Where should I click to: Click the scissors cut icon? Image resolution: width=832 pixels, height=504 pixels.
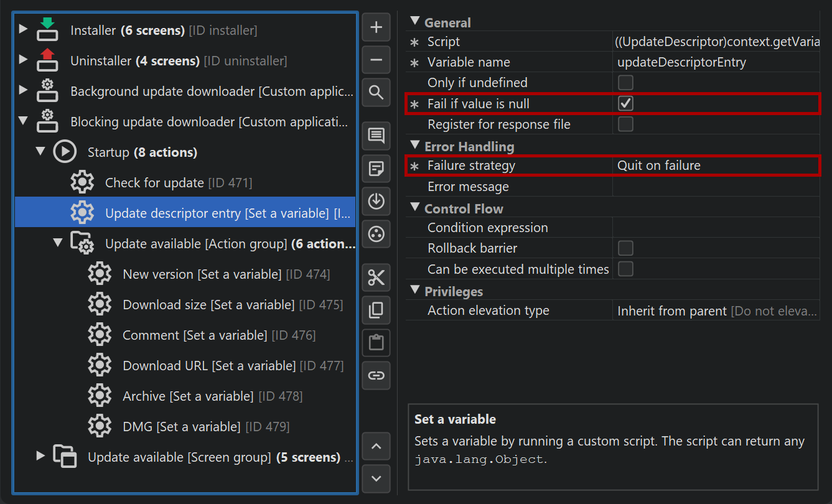pos(376,278)
